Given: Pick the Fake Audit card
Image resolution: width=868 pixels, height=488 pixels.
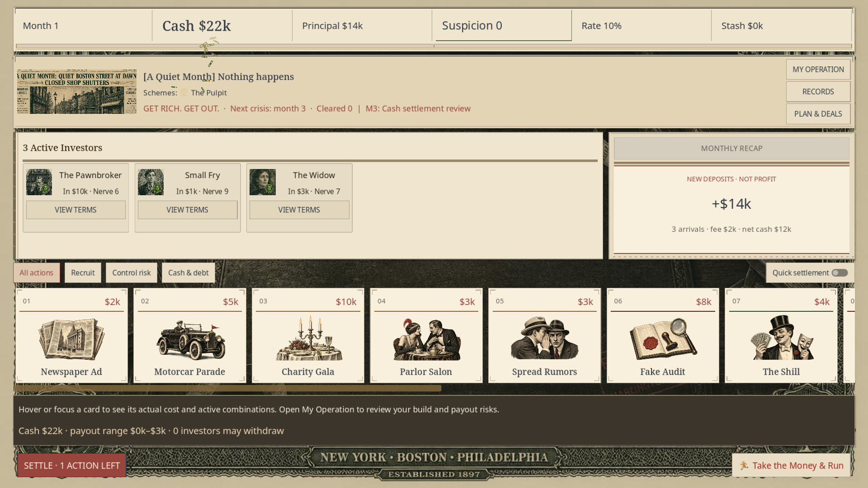Looking at the screenshot, I should 663,336.
